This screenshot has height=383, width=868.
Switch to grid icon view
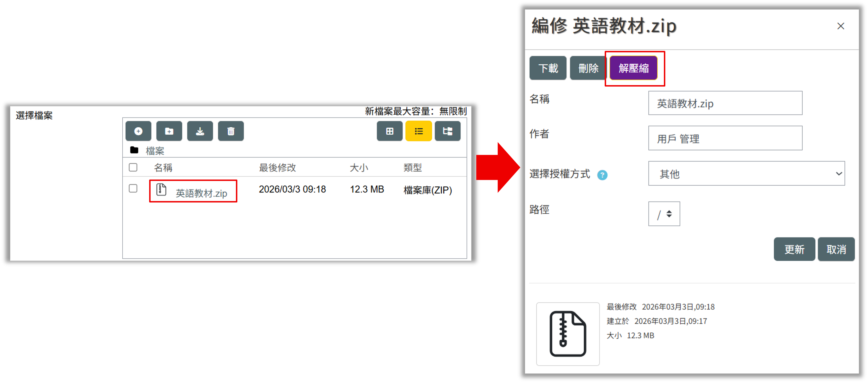(390, 131)
